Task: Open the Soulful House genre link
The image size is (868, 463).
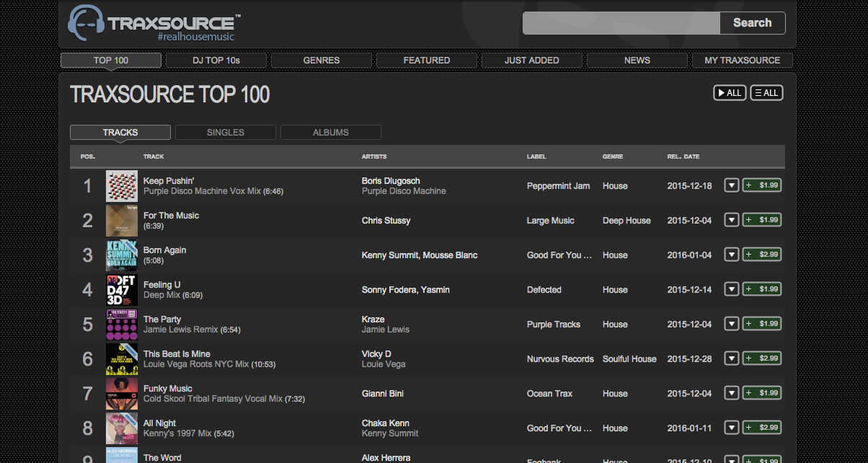Action: (x=629, y=359)
